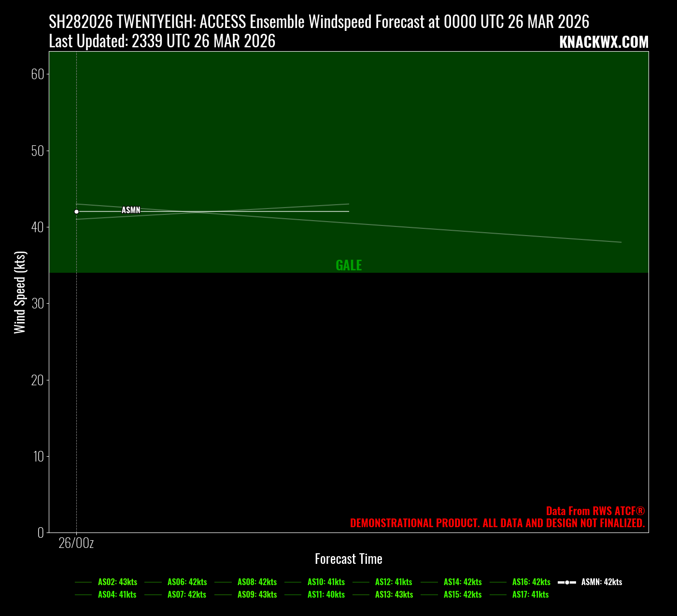Screen dimensions: 677x616
Task: Pick the AS16: 42kts legend entry
Action: (x=531, y=582)
